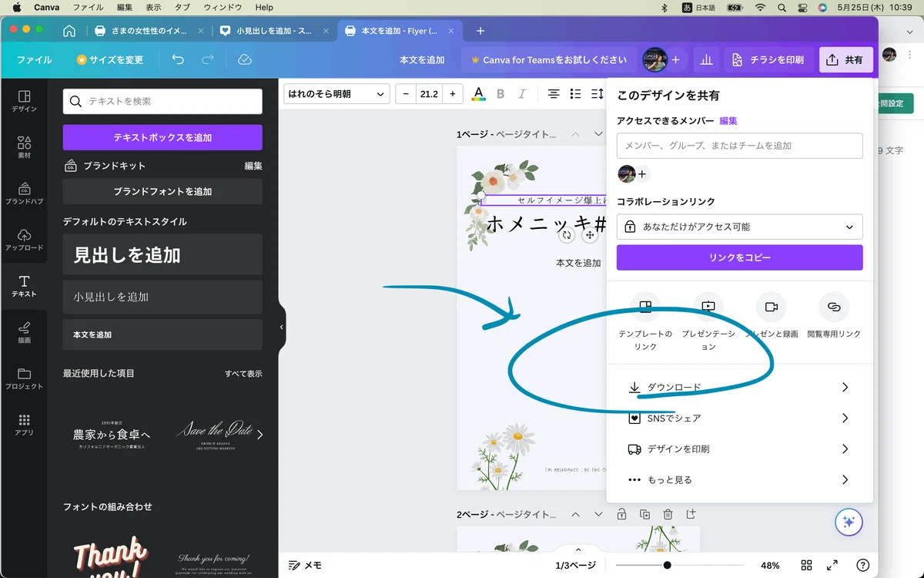Increase font size with plus button
Viewport: 924px width, 578px height.
(452, 94)
